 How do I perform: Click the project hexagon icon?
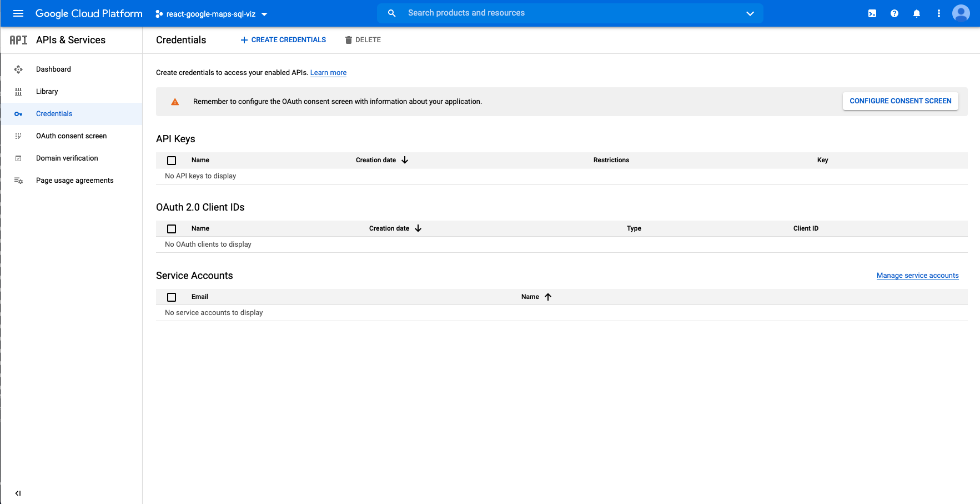pyautogui.click(x=159, y=14)
